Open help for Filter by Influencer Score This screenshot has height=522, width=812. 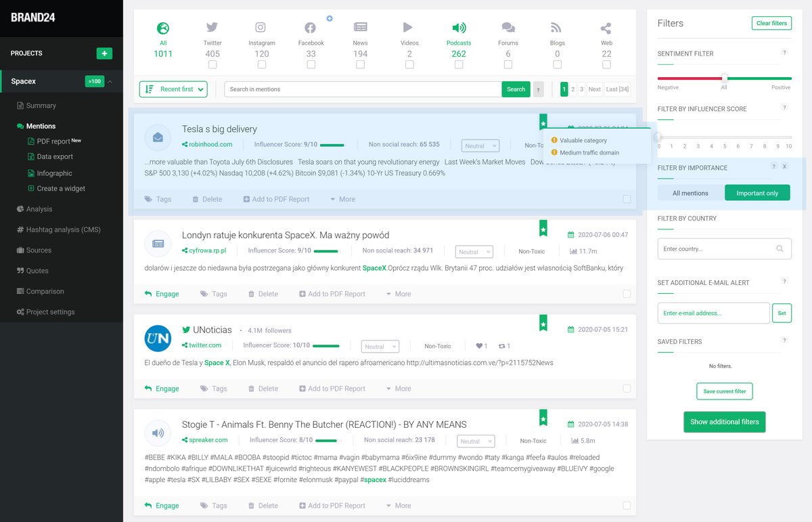pos(784,108)
